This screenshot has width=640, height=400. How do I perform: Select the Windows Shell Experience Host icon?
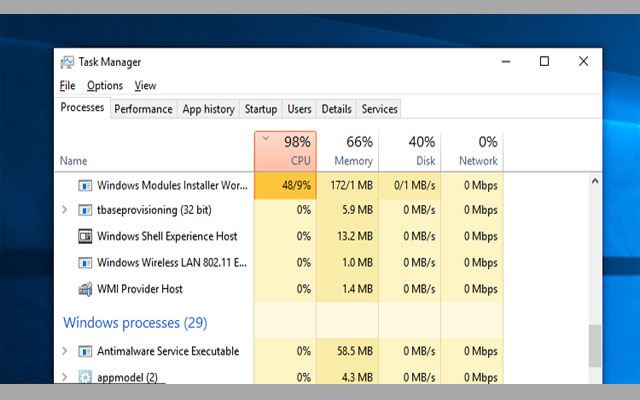pyautogui.click(x=85, y=237)
